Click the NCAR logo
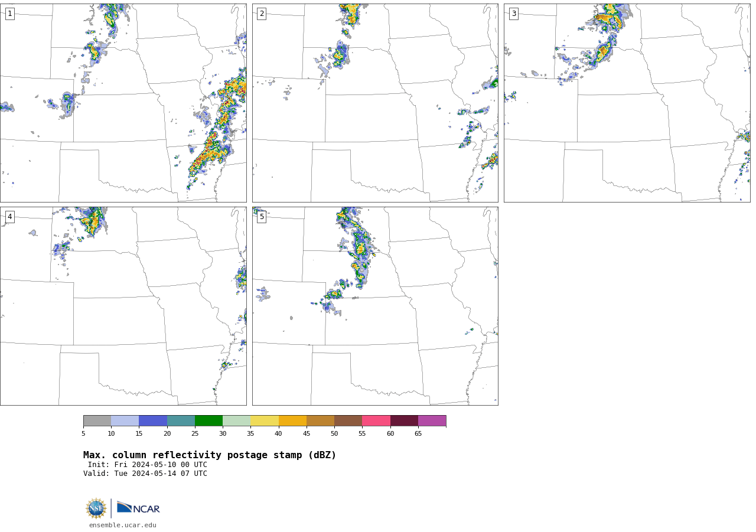This screenshot has height=532, width=756. pyautogui.click(x=138, y=508)
